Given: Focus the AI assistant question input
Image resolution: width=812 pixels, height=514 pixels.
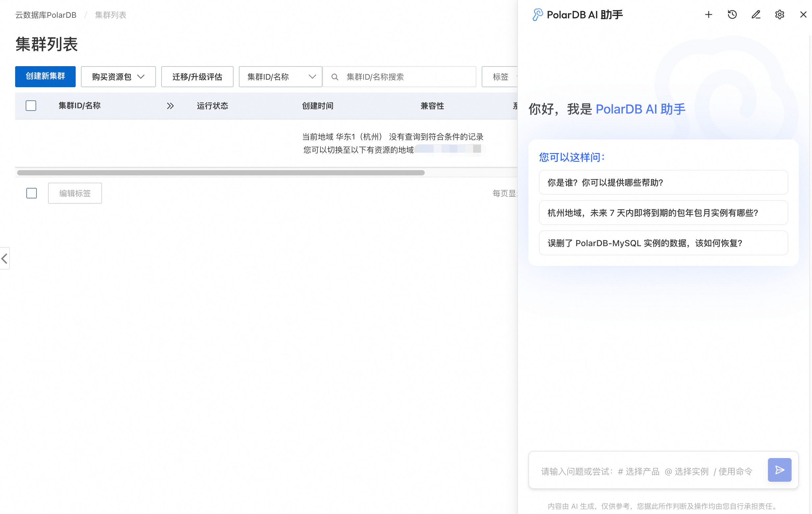Looking at the screenshot, I should click(x=647, y=471).
